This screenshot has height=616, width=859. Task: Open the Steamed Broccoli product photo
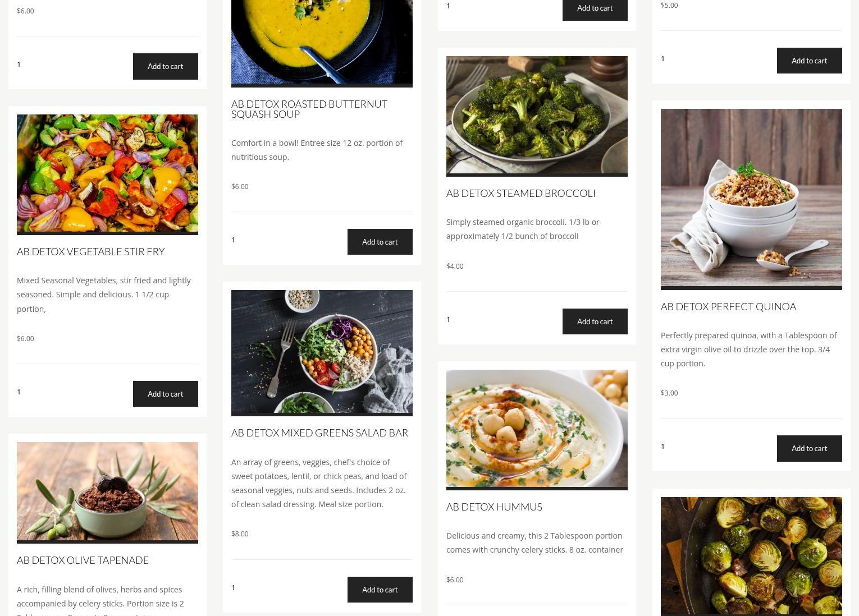(x=537, y=116)
